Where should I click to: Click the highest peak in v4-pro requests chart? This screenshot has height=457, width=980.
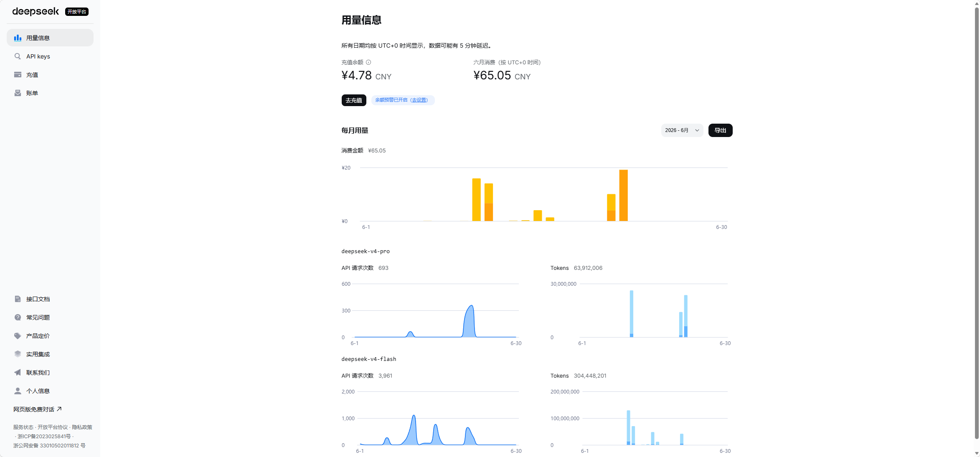coord(471,306)
